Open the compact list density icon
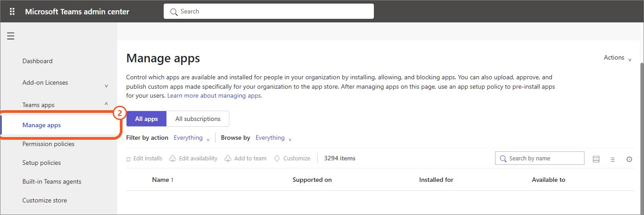 click(x=613, y=159)
